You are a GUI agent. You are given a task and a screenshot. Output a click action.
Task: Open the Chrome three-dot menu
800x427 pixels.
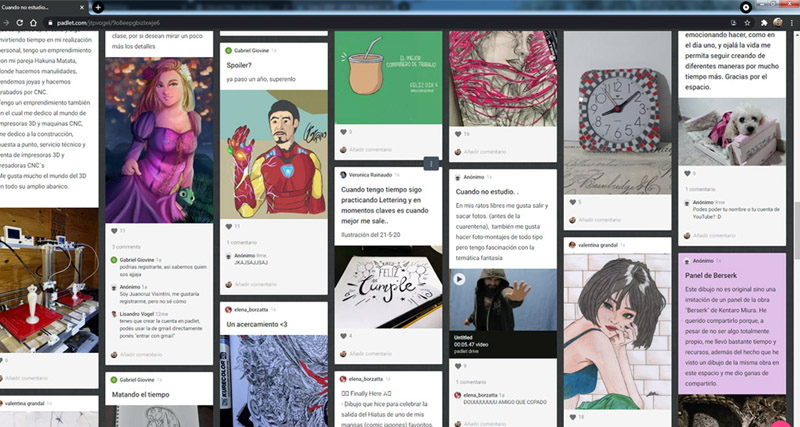(x=792, y=23)
